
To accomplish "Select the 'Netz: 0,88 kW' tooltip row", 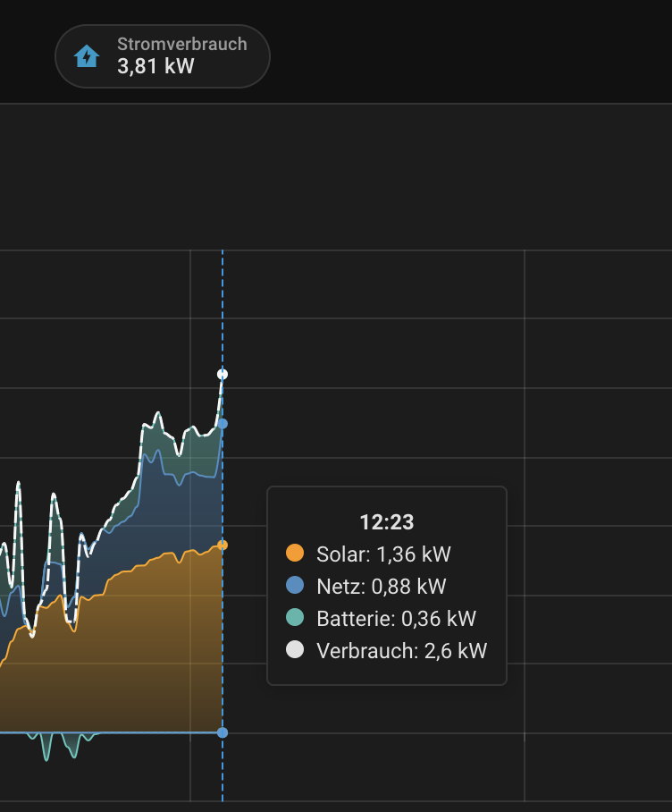I will point(381,587).
